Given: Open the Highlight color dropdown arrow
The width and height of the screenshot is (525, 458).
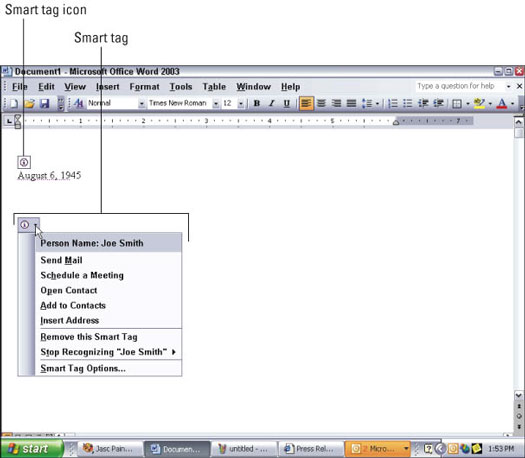Looking at the screenshot, I should 490,103.
